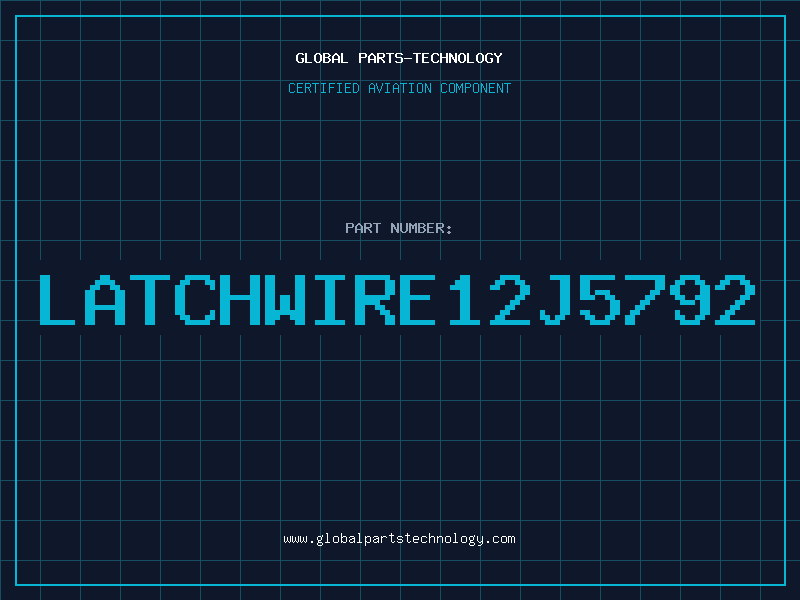Click the PART NUMBER: label
Screen dimensions: 800x600
pyautogui.click(x=399, y=228)
